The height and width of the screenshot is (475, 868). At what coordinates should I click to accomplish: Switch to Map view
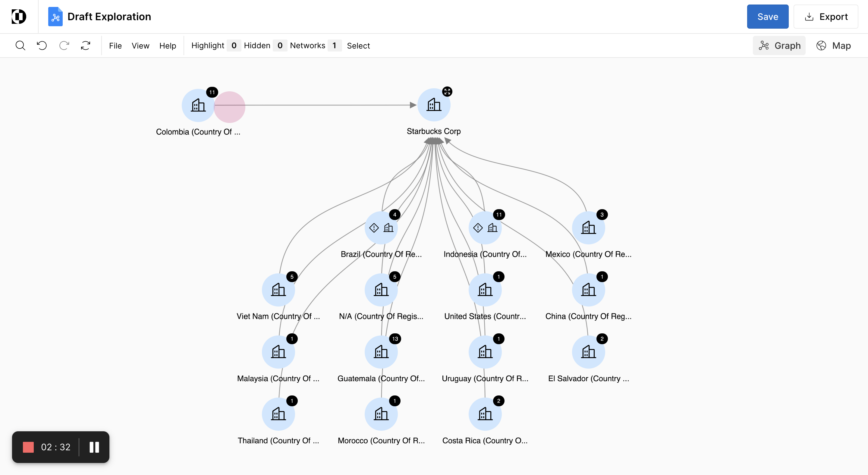833,46
